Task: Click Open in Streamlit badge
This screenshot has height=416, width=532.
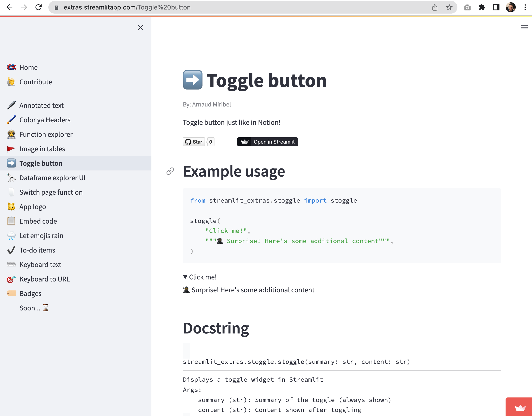Action: 267,142
